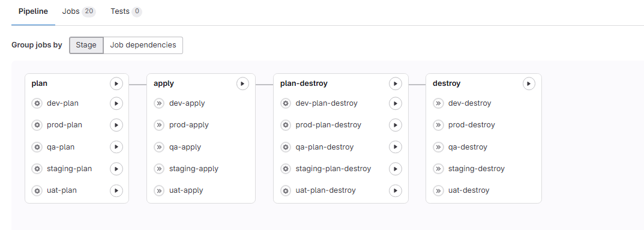Click the qa-plan play button
The width and height of the screenshot is (644, 230).
coord(116,147)
